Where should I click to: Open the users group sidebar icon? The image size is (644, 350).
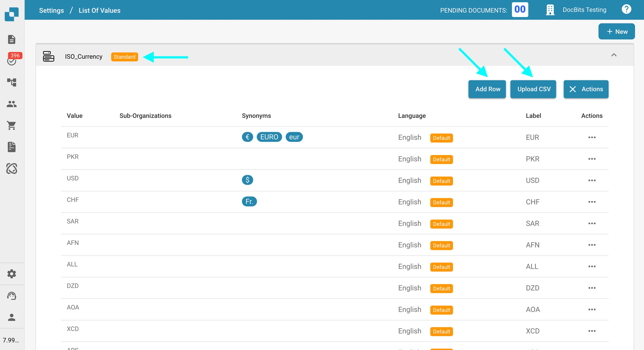(x=12, y=104)
